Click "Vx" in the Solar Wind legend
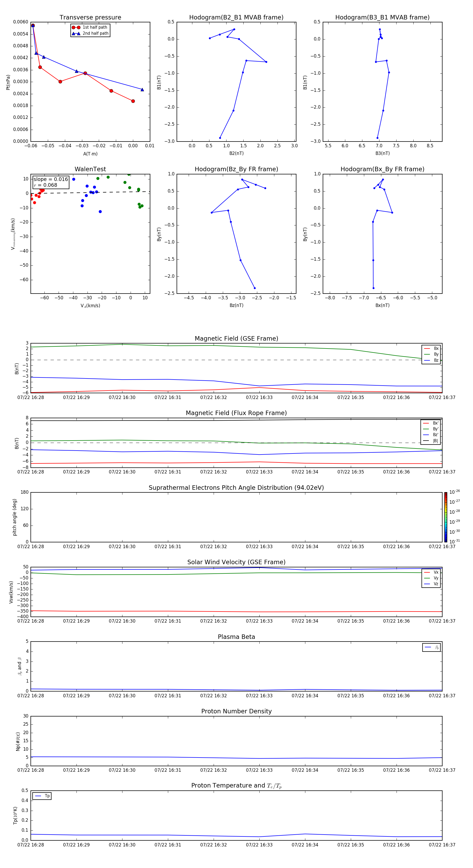Viewport: 473px width, 868px height. pos(436,573)
